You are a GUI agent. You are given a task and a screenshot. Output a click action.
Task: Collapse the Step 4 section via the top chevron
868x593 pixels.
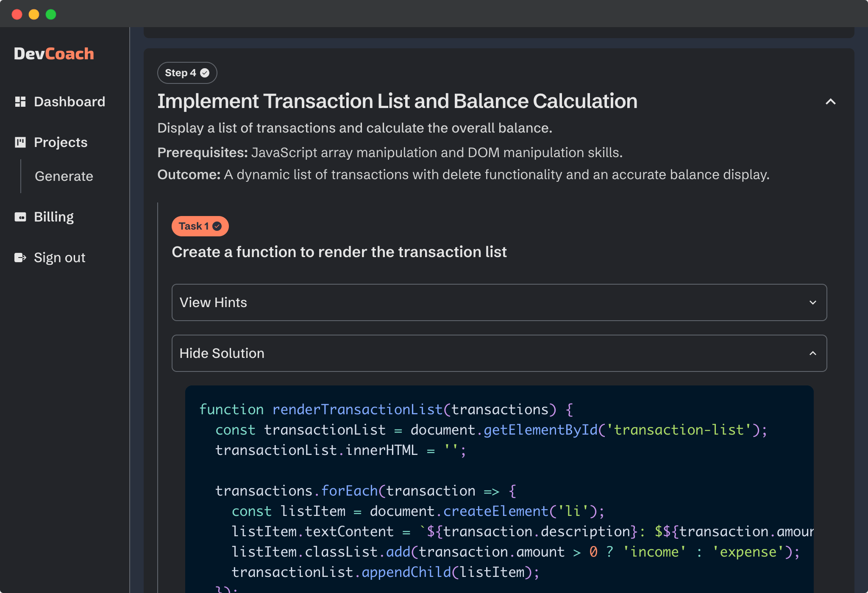tap(830, 102)
